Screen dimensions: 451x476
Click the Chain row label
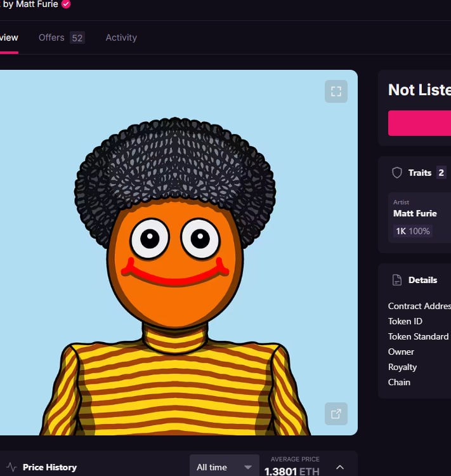(399, 382)
